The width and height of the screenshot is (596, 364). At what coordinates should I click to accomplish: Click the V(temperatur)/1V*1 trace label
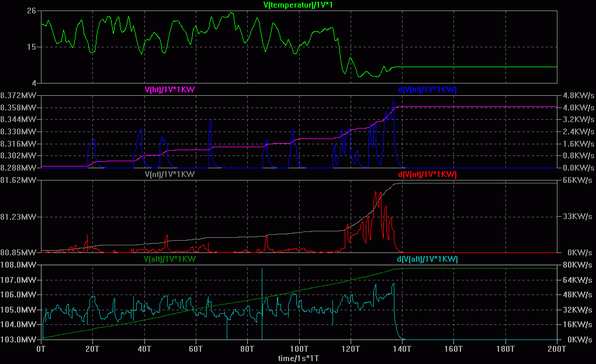[298, 5]
